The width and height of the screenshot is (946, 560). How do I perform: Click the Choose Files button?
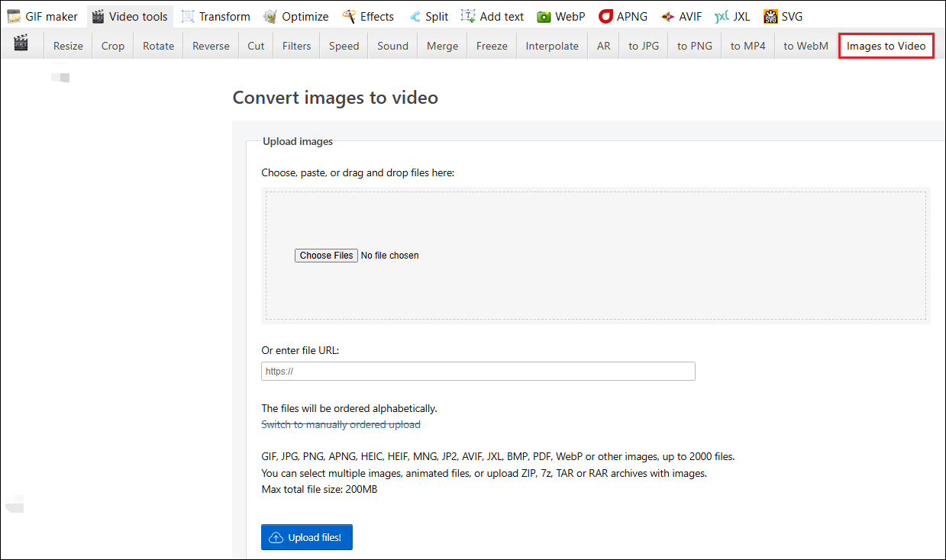pos(326,255)
